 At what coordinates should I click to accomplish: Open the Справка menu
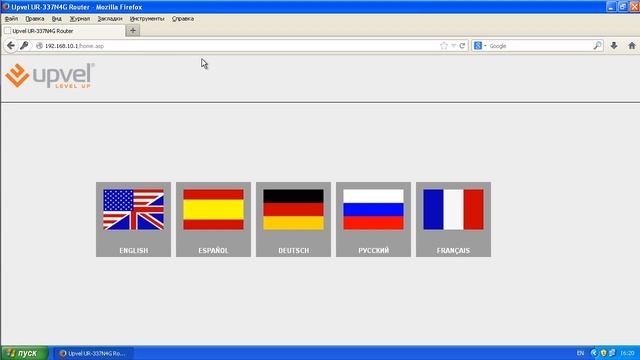pos(183,19)
